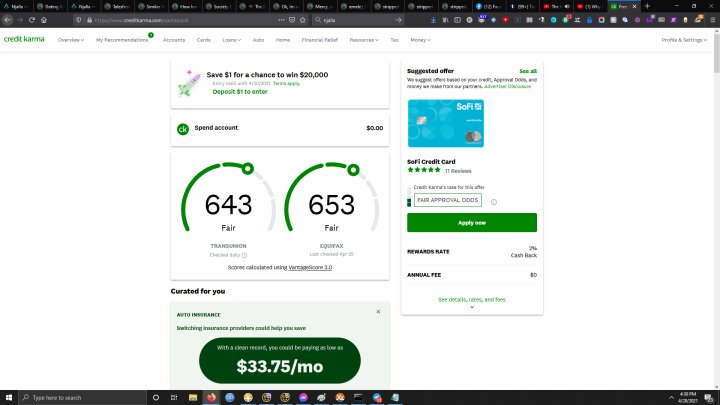Open Firefox from the taskbar

(x=211, y=397)
